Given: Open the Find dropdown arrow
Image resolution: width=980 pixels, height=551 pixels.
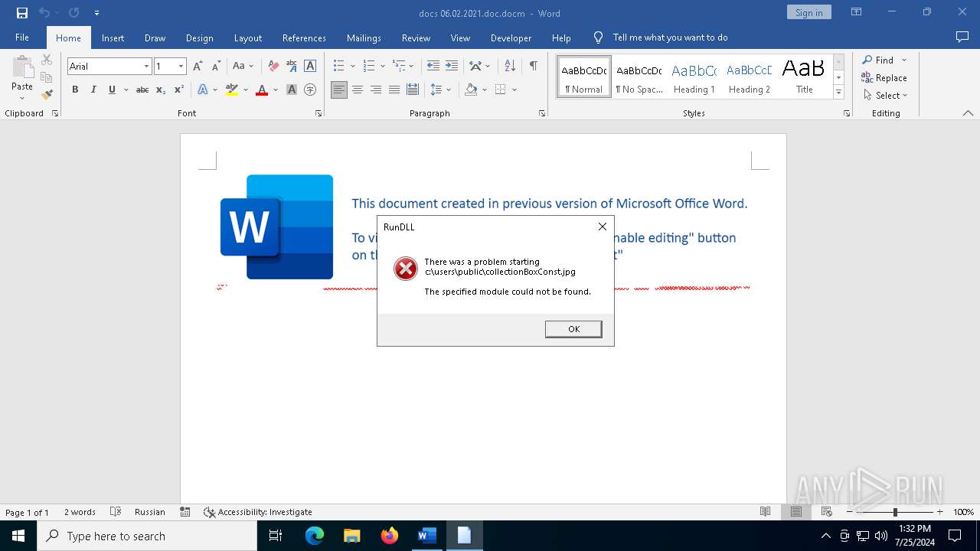Looking at the screenshot, I should 904,60.
